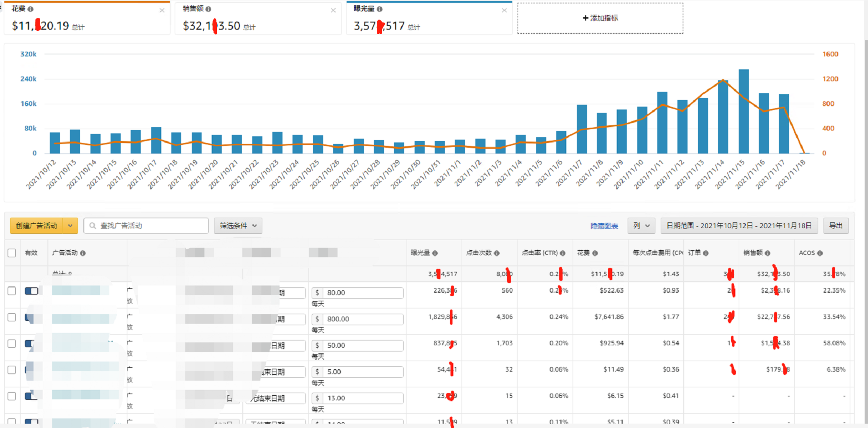Click the chart bar above 2021/10/17

pyautogui.click(x=156, y=140)
